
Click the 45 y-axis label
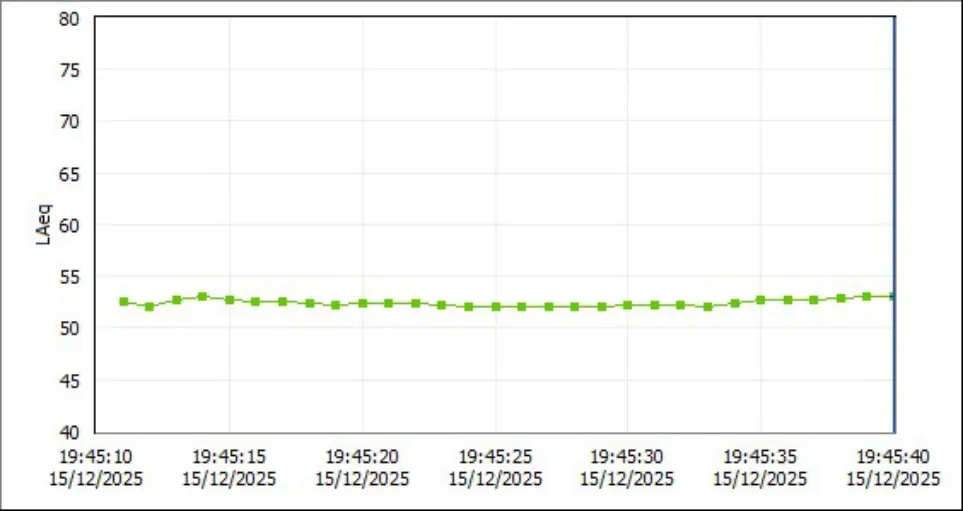[x=69, y=381]
